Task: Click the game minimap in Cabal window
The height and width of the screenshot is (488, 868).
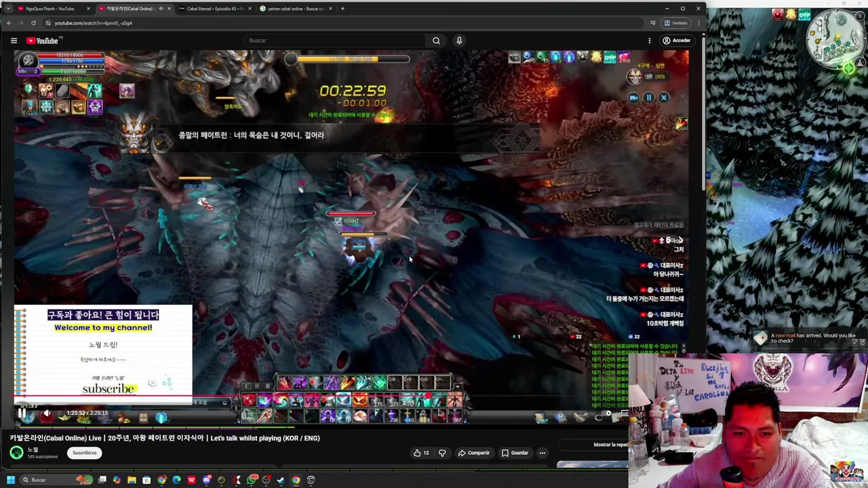Action: point(836,39)
